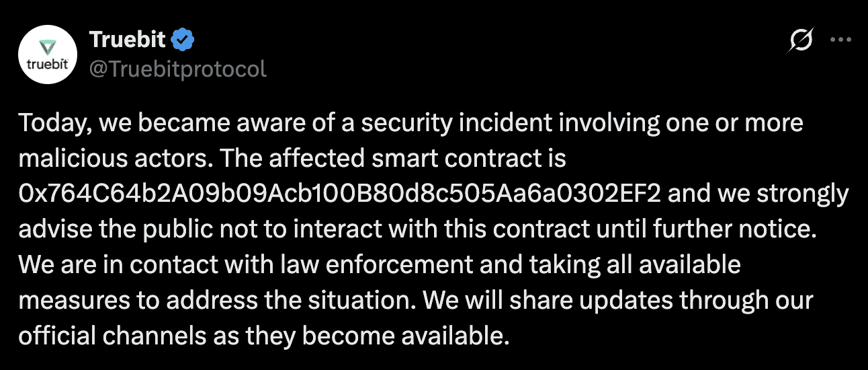Click the Truebit profile avatar
Screen dimensions: 868x370
(46, 56)
